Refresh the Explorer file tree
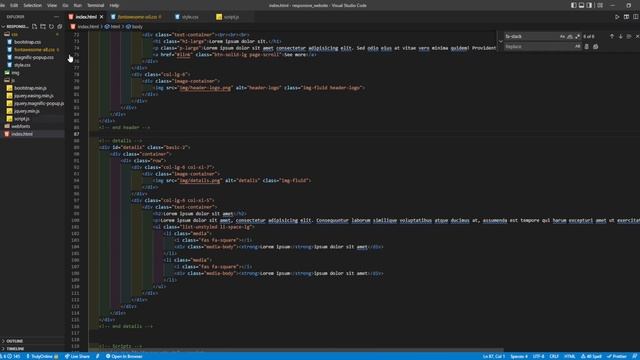640x360 pixels. click(51, 27)
